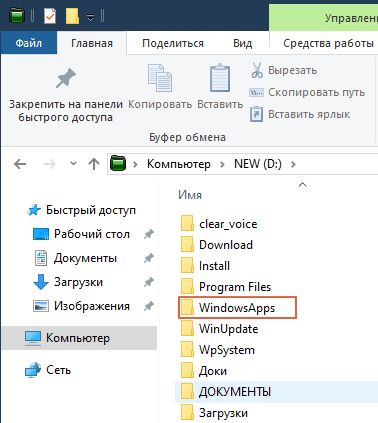The width and height of the screenshot is (378, 423).
Task: Click the Paste clipboard icon
Action: pos(220,78)
